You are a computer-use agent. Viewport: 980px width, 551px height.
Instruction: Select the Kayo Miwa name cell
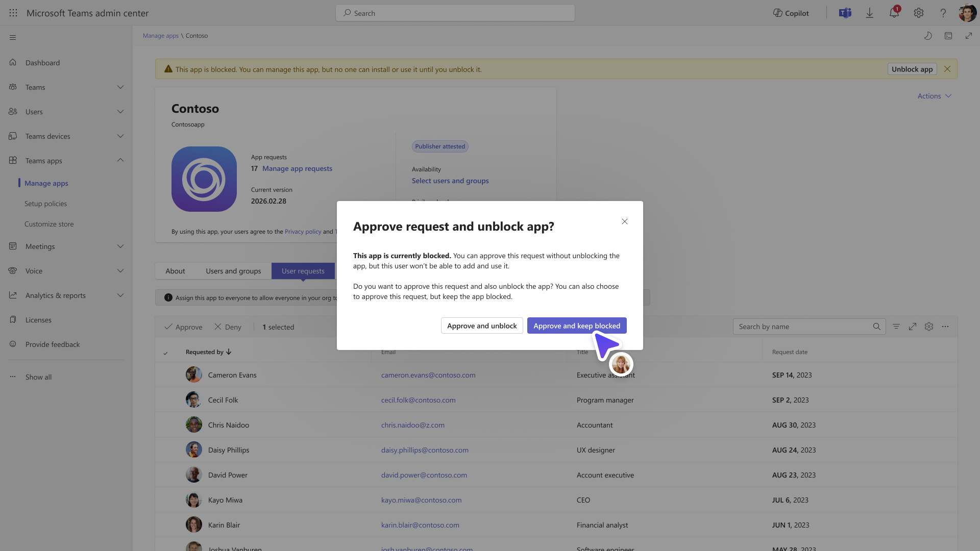(225, 500)
